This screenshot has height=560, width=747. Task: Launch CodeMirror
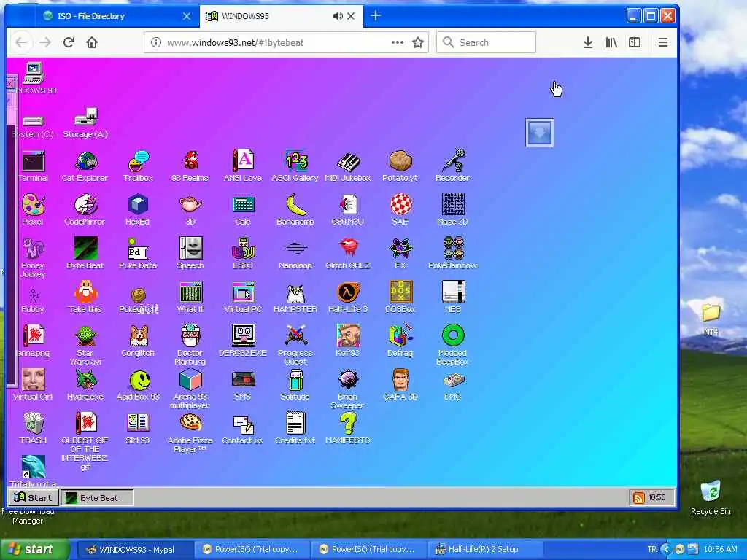(x=85, y=210)
